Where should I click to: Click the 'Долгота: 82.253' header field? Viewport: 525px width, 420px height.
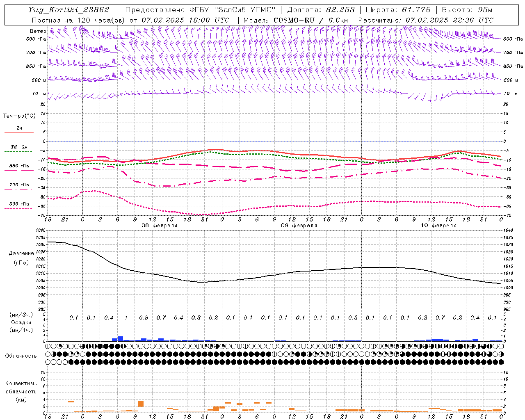click(321, 10)
